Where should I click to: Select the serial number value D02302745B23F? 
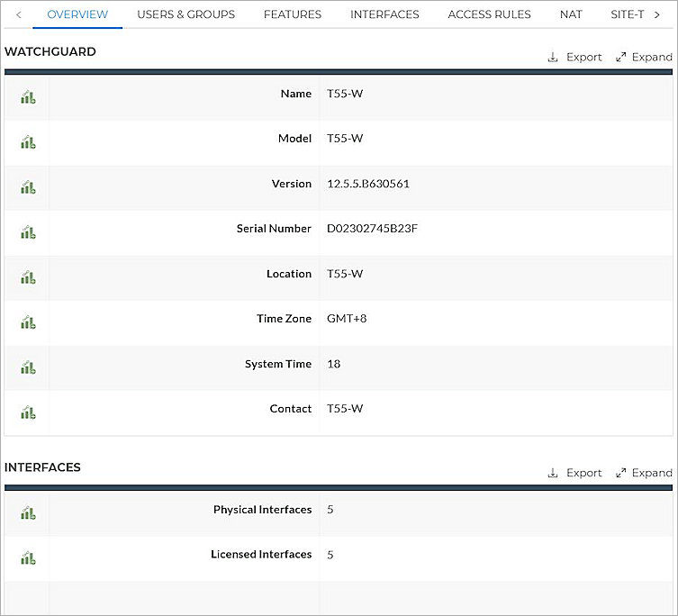point(372,229)
